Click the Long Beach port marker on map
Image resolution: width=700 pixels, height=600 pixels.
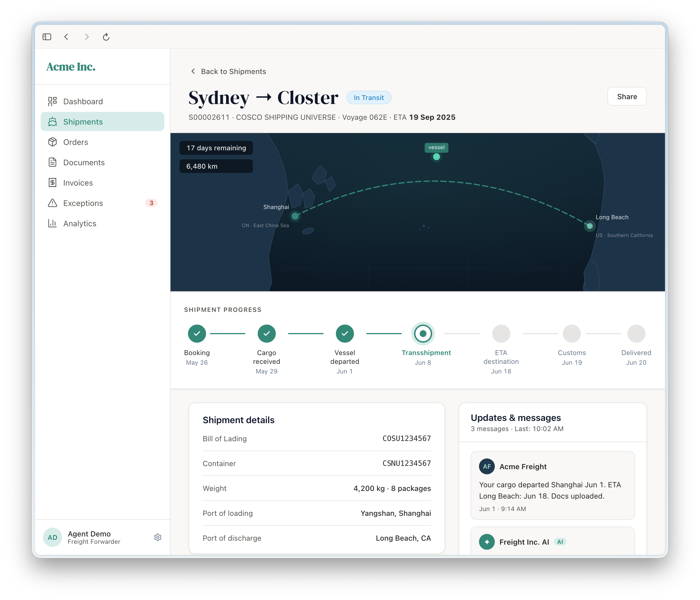590,226
